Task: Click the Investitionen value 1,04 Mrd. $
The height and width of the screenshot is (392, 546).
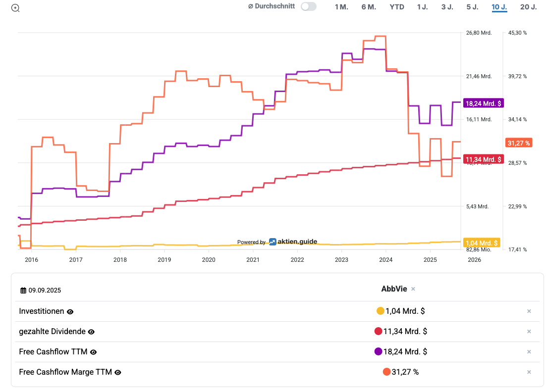Action: 405,311
